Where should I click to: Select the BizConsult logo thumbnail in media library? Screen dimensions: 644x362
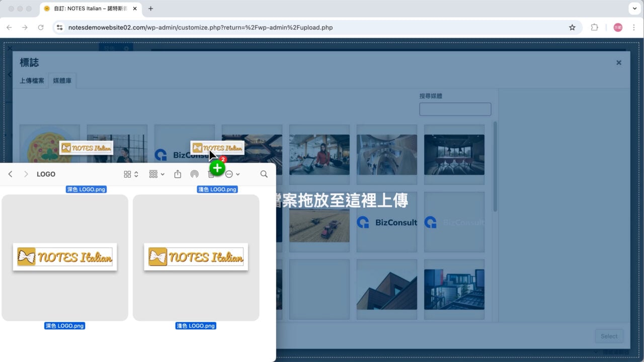coord(386,222)
